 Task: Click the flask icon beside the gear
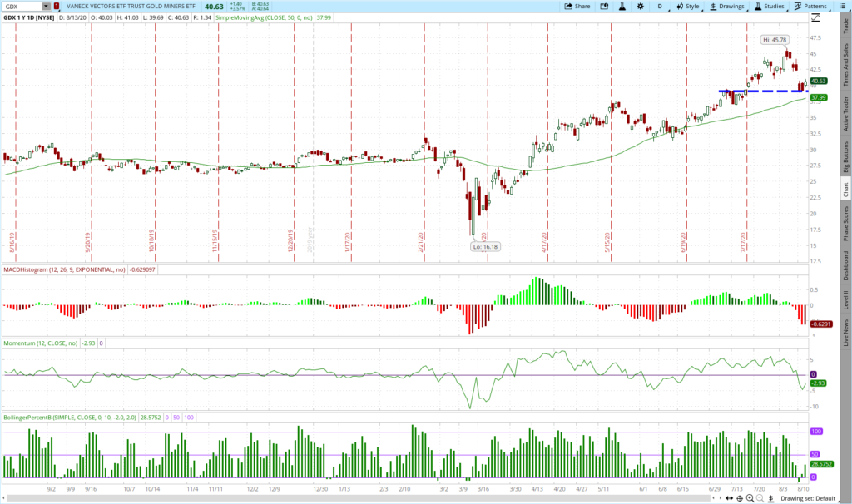tap(622, 7)
